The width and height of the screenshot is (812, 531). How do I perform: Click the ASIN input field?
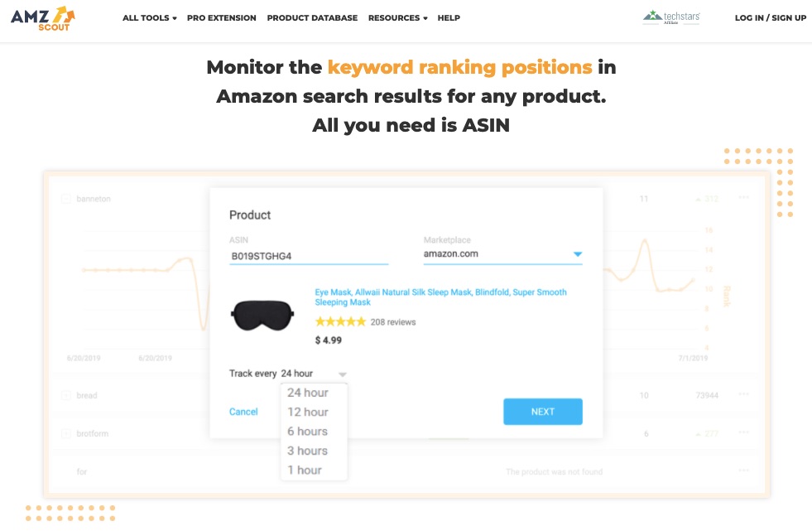tap(309, 257)
